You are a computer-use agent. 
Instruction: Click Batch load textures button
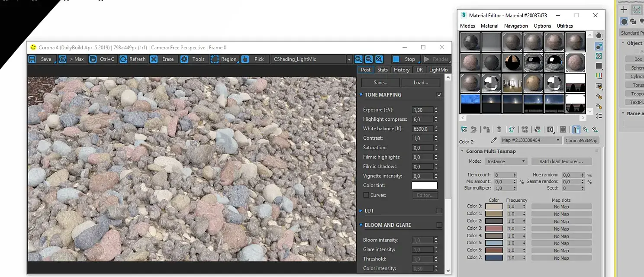(x=561, y=161)
